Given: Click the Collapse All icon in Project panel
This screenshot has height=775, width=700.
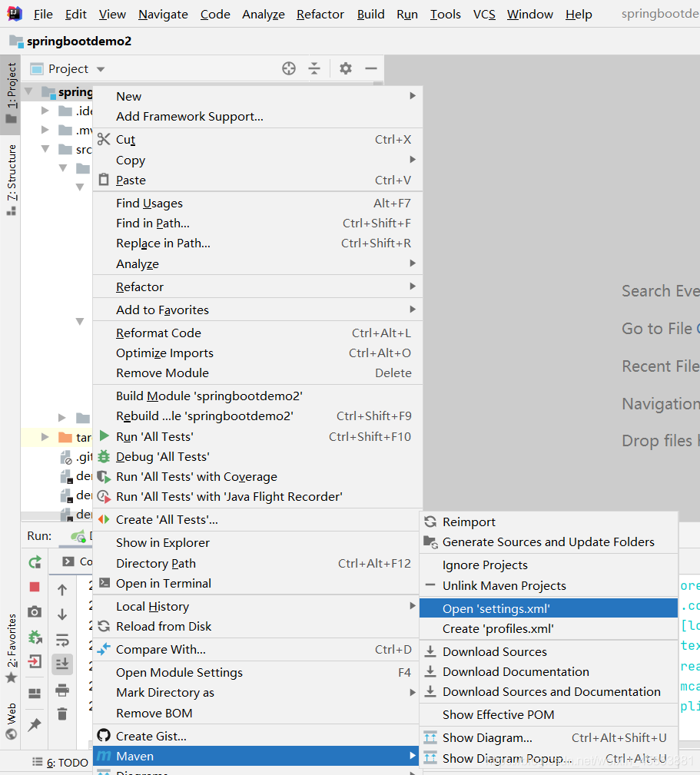Looking at the screenshot, I should click(x=314, y=68).
